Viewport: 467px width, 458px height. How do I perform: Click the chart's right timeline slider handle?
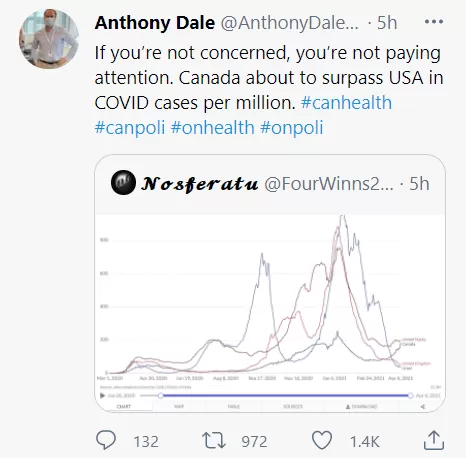point(410,396)
